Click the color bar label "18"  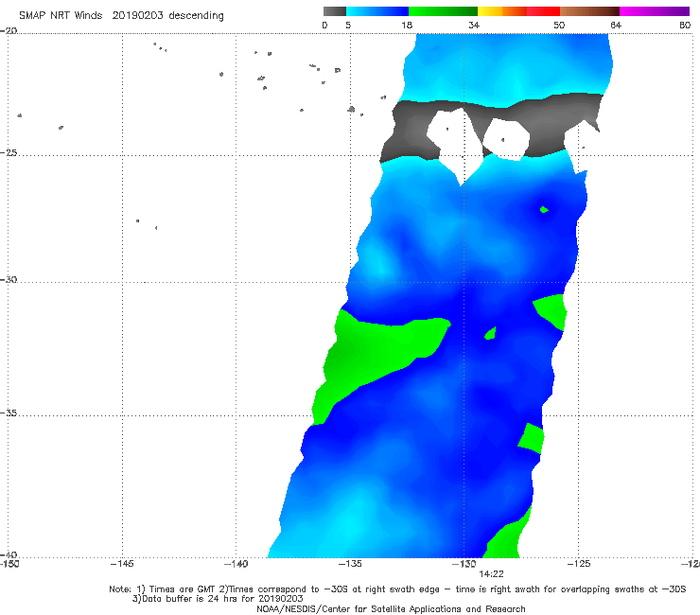(x=407, y=26)
